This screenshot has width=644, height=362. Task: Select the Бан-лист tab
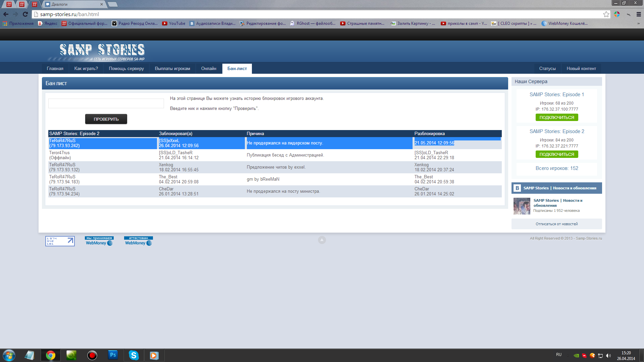[237, 68]
